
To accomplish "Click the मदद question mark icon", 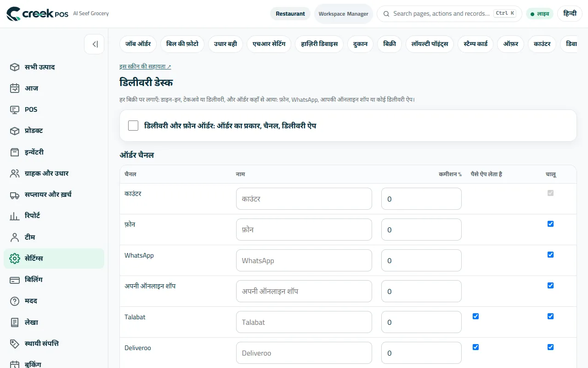I will coord(15,301).
